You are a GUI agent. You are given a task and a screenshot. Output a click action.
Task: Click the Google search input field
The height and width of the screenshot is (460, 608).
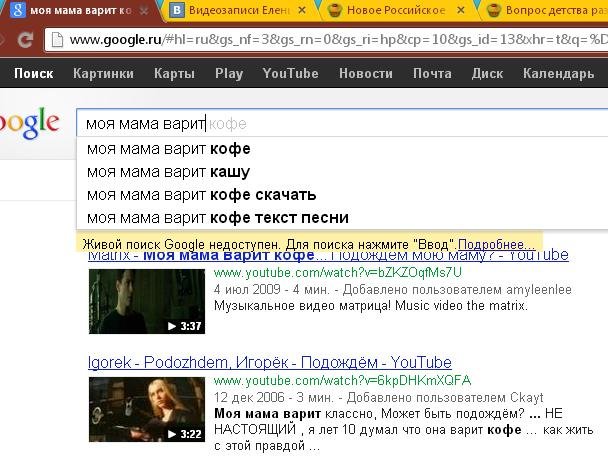pos(342,123)
